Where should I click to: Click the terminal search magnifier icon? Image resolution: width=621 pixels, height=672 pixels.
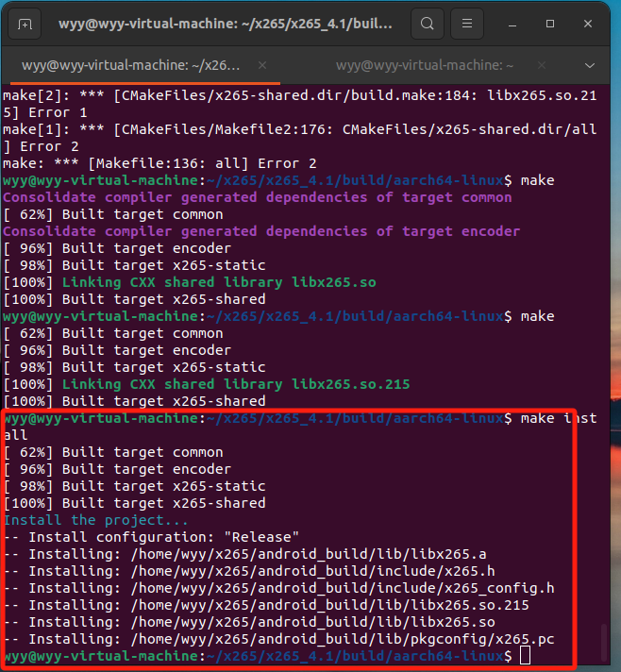pyautogui.click(x=428, y=24)
